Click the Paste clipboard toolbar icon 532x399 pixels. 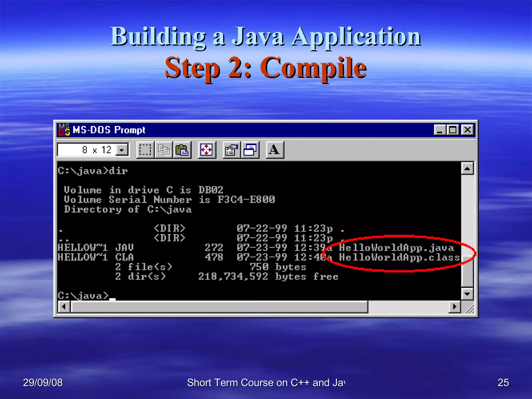(182, 150)
